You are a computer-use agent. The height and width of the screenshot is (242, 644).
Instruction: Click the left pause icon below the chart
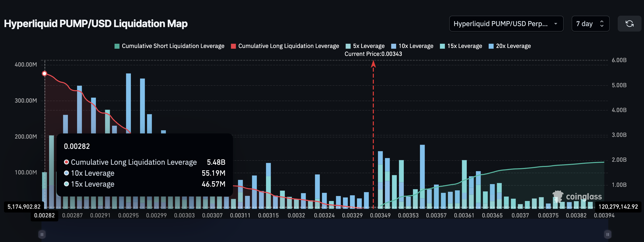point(42,234)
